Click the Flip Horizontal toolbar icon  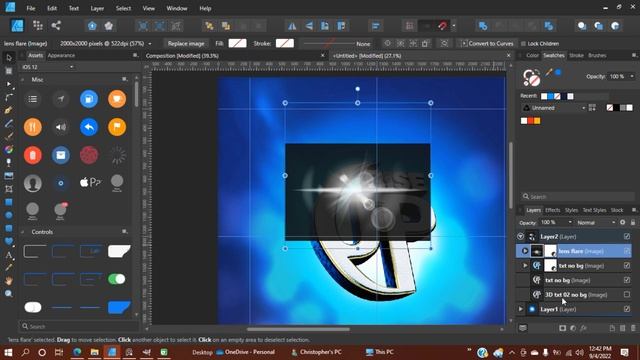292,26
